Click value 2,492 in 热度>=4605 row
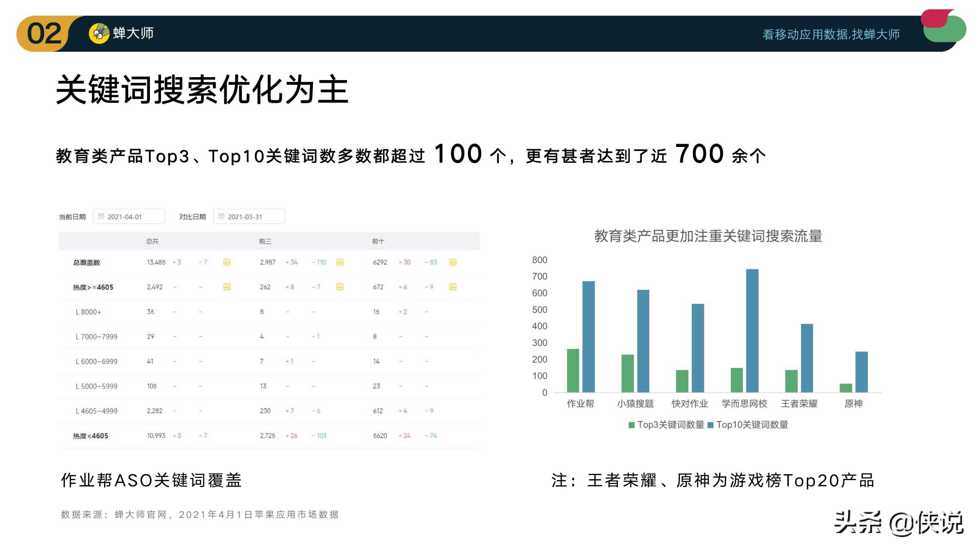 (x=155, y=287)
